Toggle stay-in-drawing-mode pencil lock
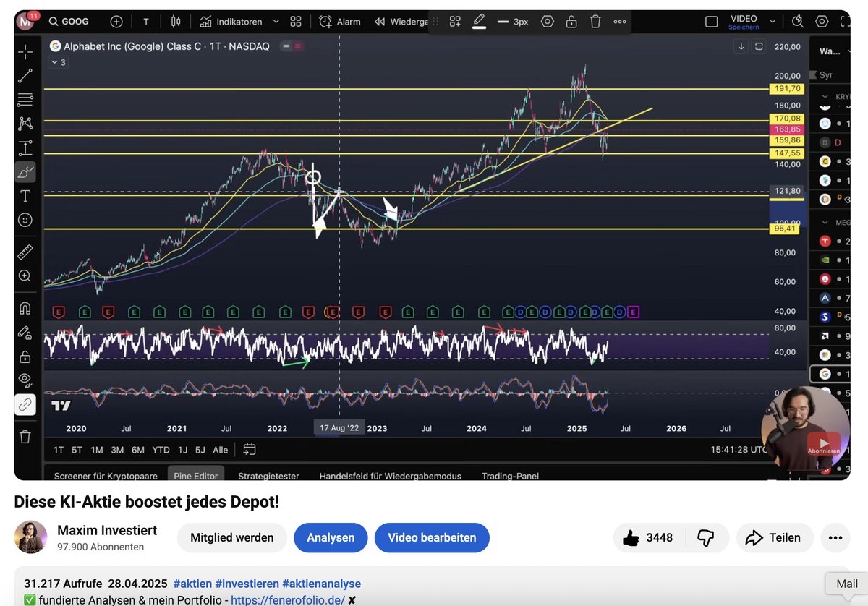 coord(25,332)
